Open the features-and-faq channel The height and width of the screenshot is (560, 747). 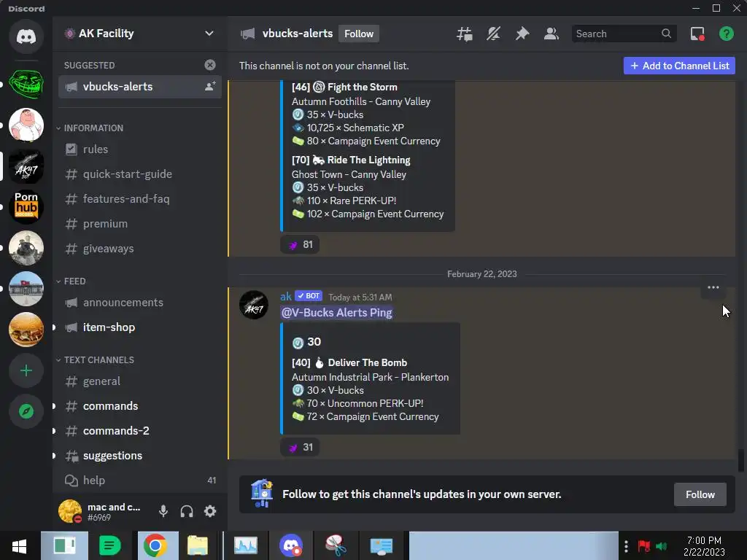[140, 198]
